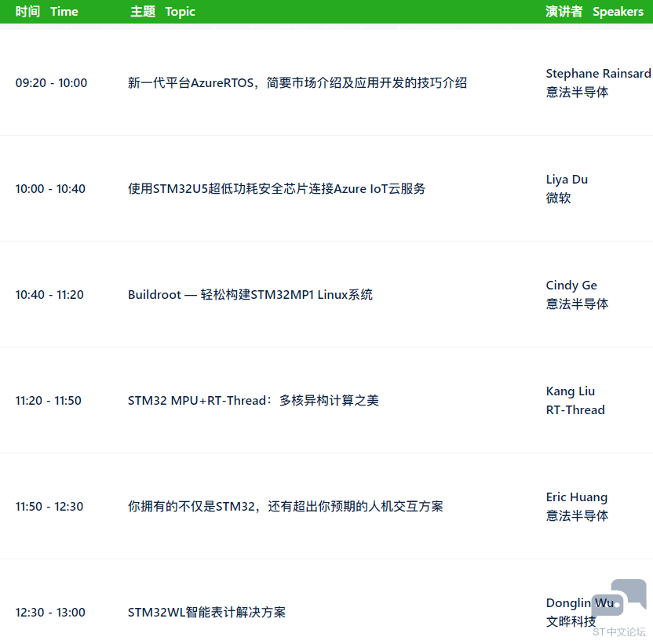
Task: Click 意法半导体 under Eric Huang
Action: (x=577, y=516)
